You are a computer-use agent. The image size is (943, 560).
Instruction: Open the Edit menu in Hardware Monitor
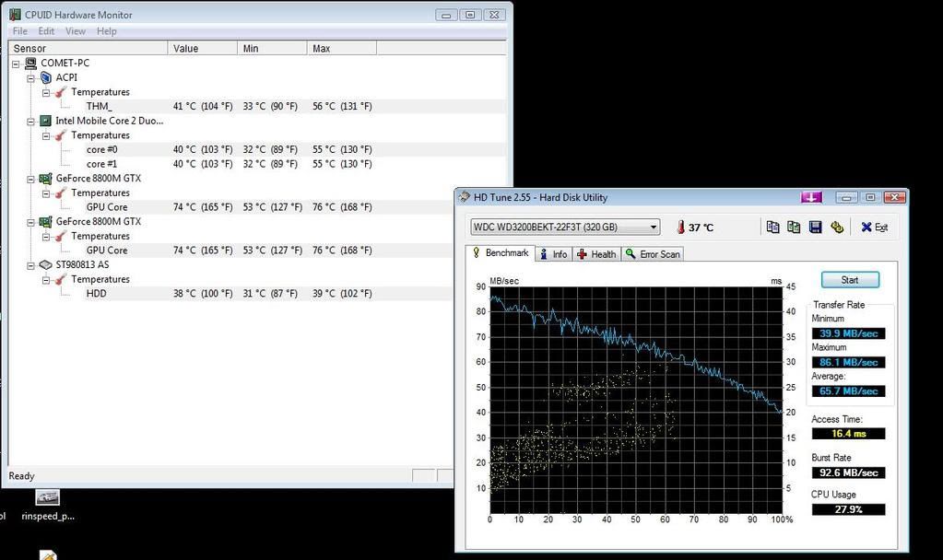(x=46, y=31)
